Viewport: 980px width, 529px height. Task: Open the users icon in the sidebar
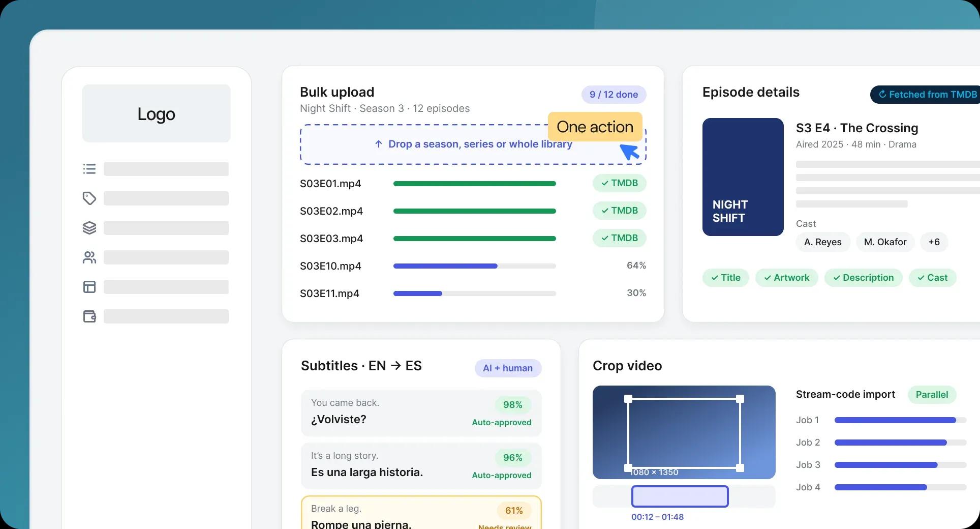click(89, 257)
